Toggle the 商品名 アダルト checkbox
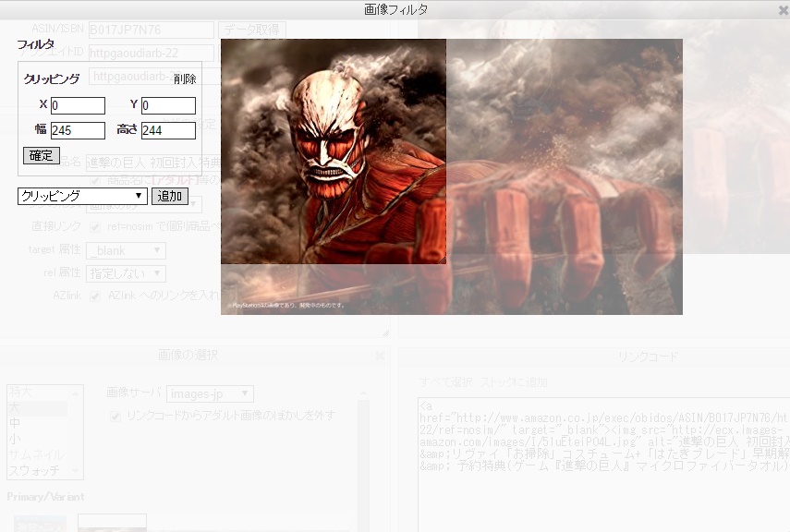This screenshot has width=790, height=532. tap(95, 180)
